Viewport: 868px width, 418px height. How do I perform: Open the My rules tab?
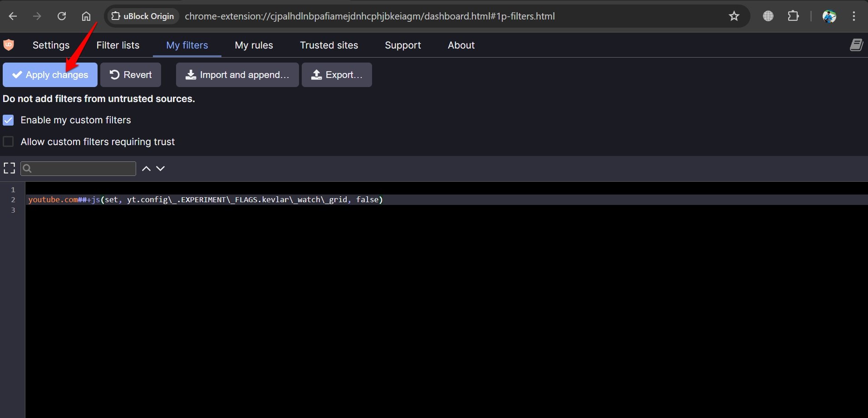pos(254,45)
